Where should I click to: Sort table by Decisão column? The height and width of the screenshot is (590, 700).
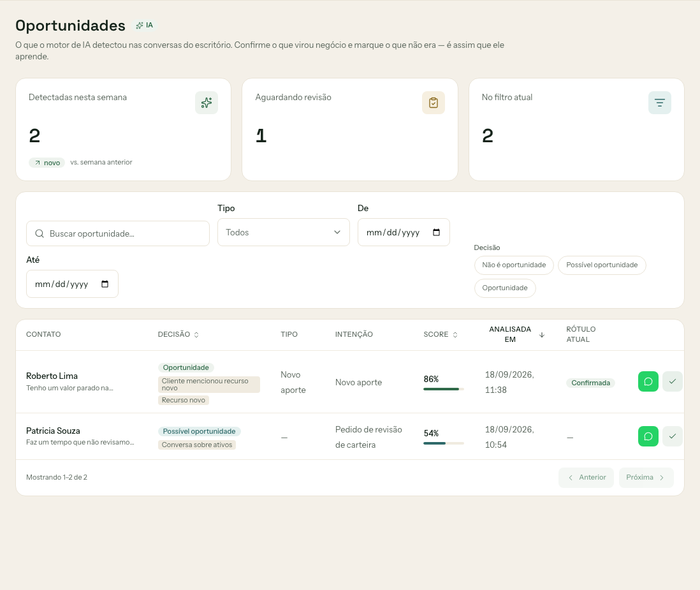tap(178, 334)
